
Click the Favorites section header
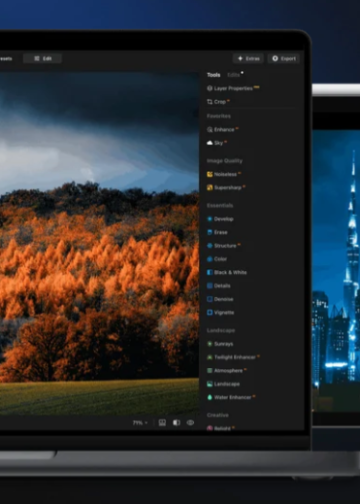[219, 116]
